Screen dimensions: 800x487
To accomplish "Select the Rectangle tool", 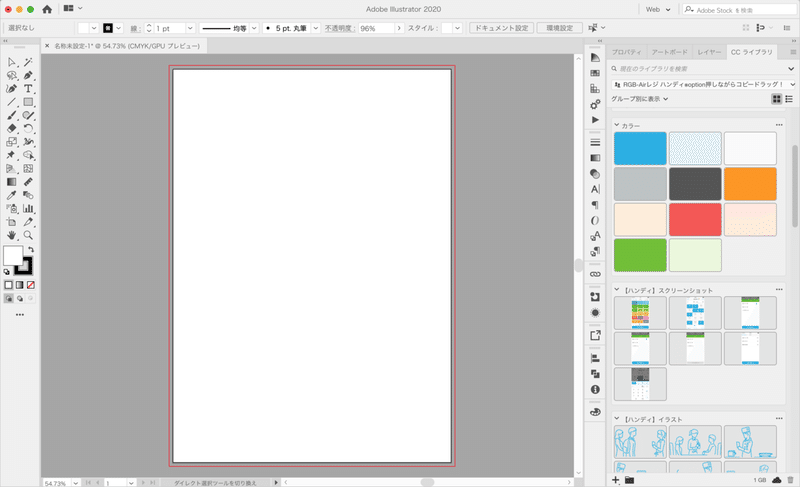I will (28, 102).
